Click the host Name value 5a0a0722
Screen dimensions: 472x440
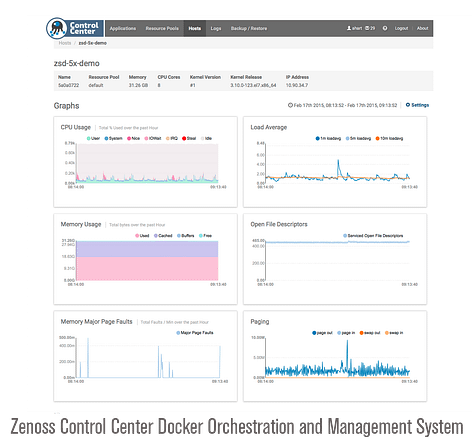pyautogui.click(x=69, y=85)
